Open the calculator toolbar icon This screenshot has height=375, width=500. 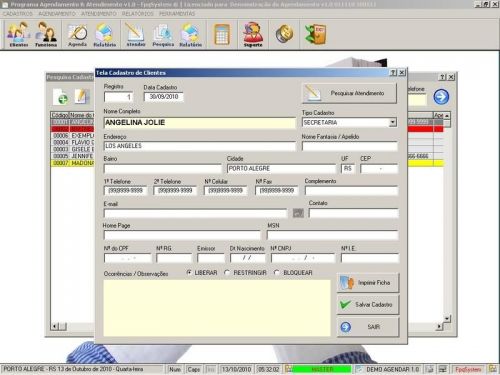pos(222,34)
